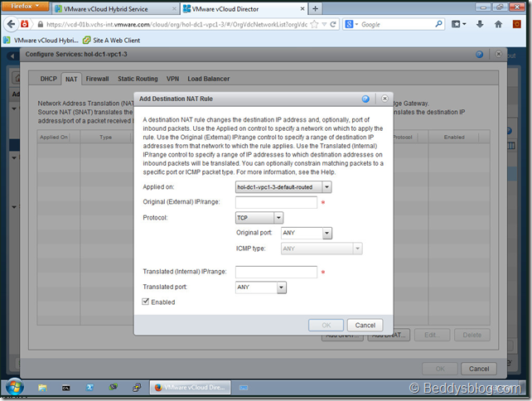Open the search engine selector arrow
This screenshot has height=401, width=532.
[356, 24]
